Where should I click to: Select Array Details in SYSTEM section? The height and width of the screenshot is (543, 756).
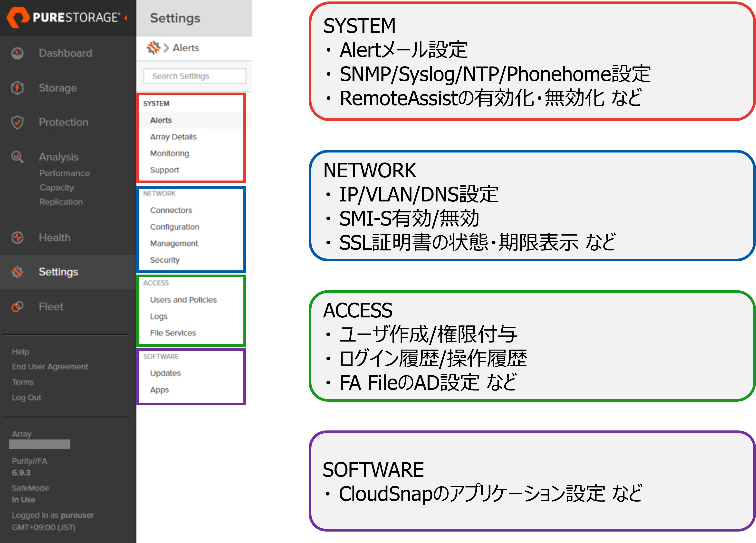173,137
